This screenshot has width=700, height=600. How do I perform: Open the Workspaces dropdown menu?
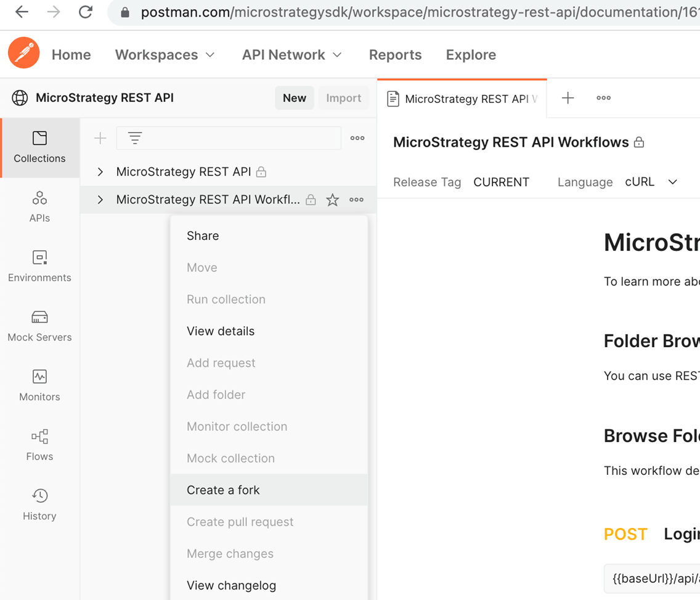tap(165, 55)
